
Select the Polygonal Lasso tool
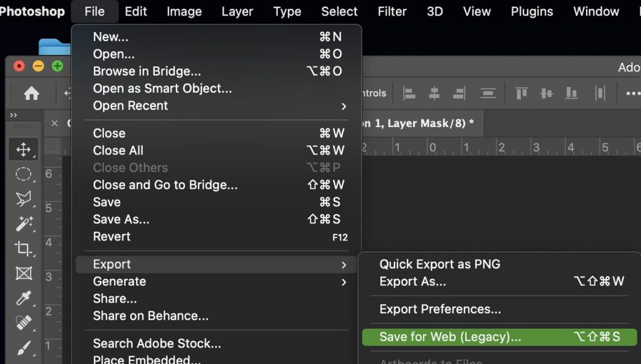[x=23, y=198]
